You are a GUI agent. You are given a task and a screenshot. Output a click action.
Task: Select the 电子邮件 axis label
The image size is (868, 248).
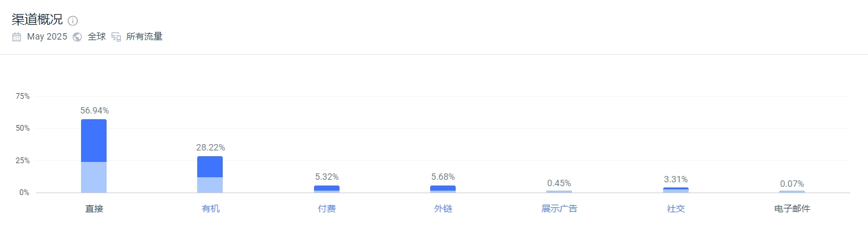click(792, 208)
